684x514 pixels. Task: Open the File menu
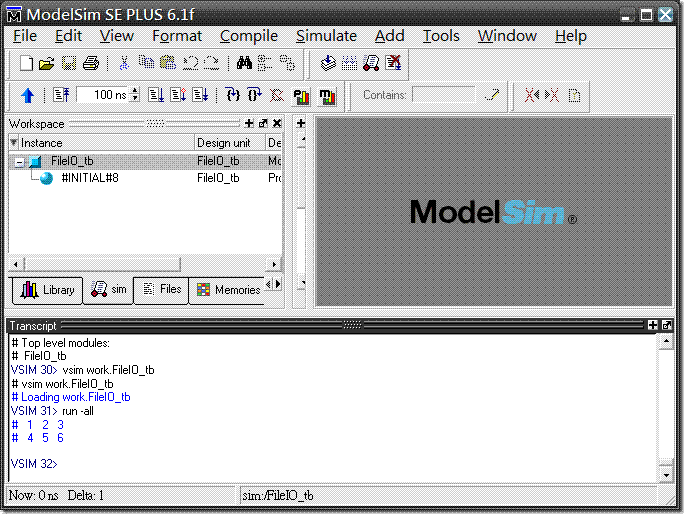(x=25, y=36)
